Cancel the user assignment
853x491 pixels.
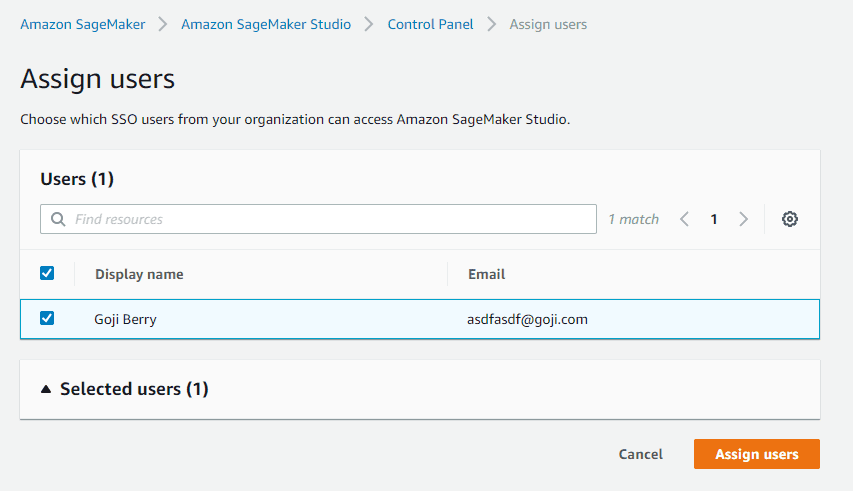click(640, 454)
